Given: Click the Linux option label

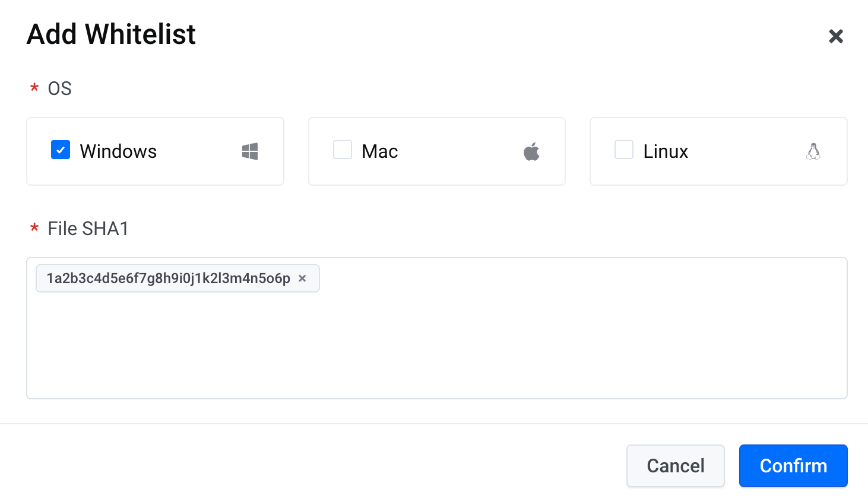Looking at the screenshot, I should click(x=666, y=151).
